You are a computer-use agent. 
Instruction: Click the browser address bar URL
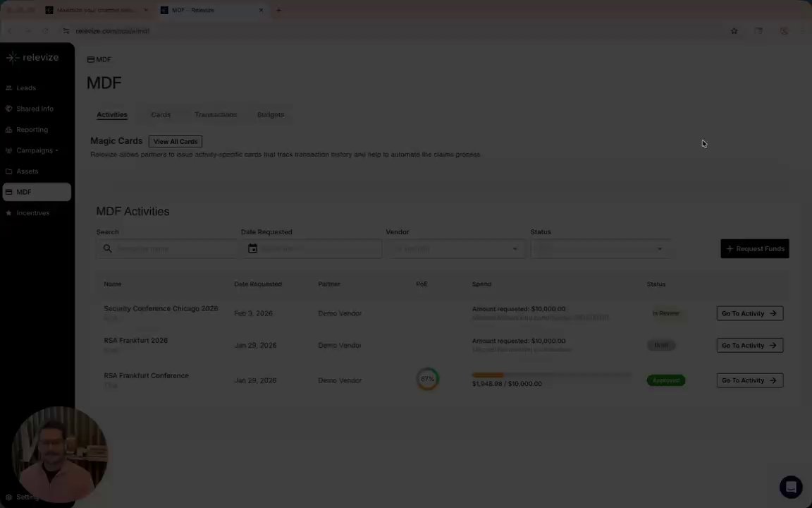[x=112, y=31]
